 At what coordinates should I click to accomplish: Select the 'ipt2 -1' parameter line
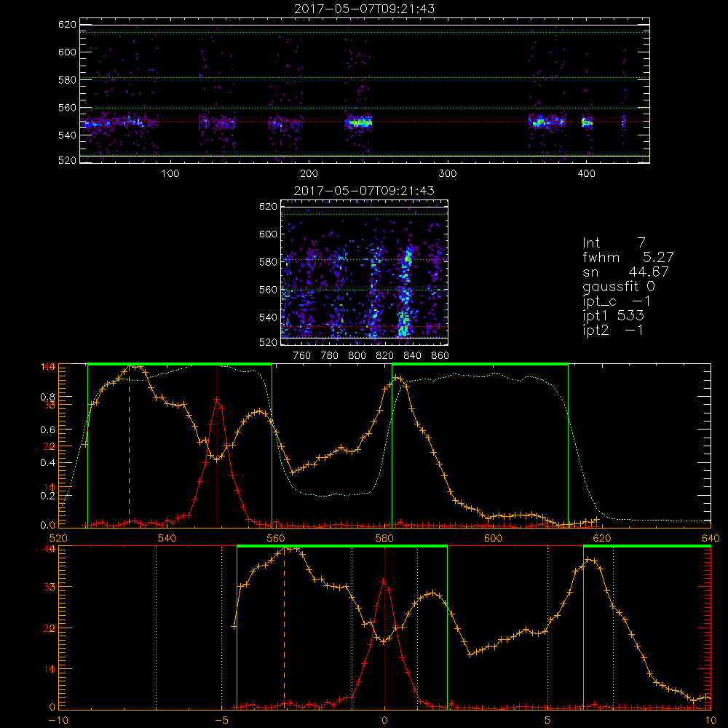click(x=613, y=330)
